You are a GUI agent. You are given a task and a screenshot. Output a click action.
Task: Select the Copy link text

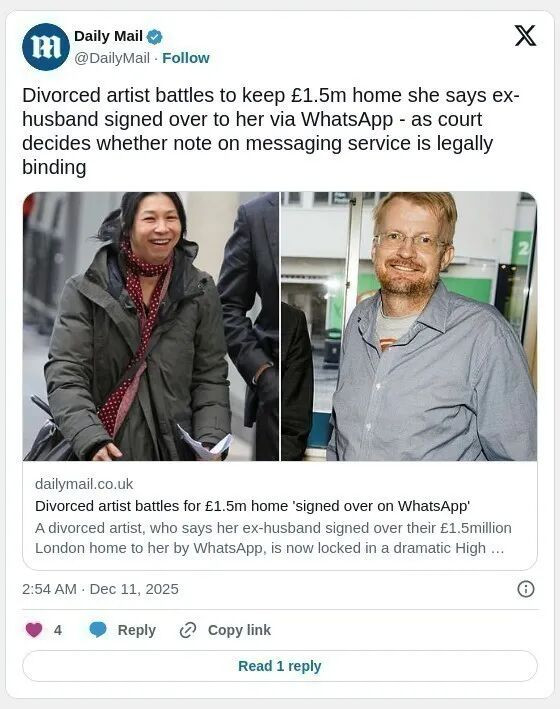tap(239, 630)
